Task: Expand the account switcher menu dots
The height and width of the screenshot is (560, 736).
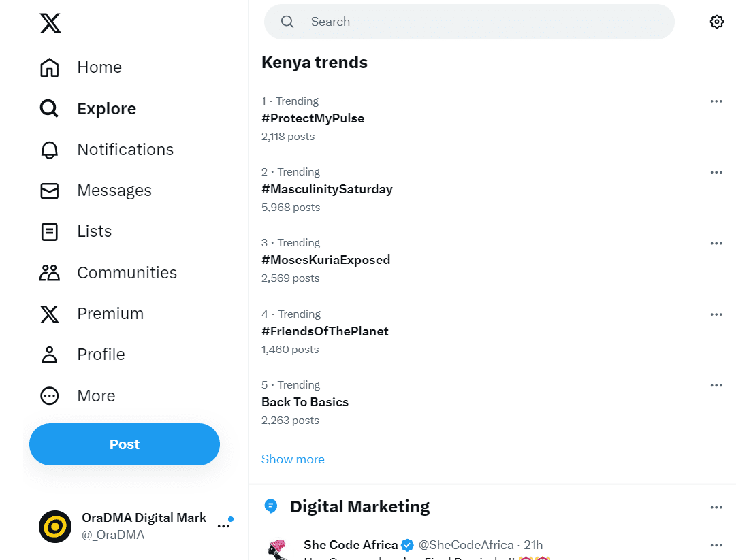Action: tap(223, 526)
